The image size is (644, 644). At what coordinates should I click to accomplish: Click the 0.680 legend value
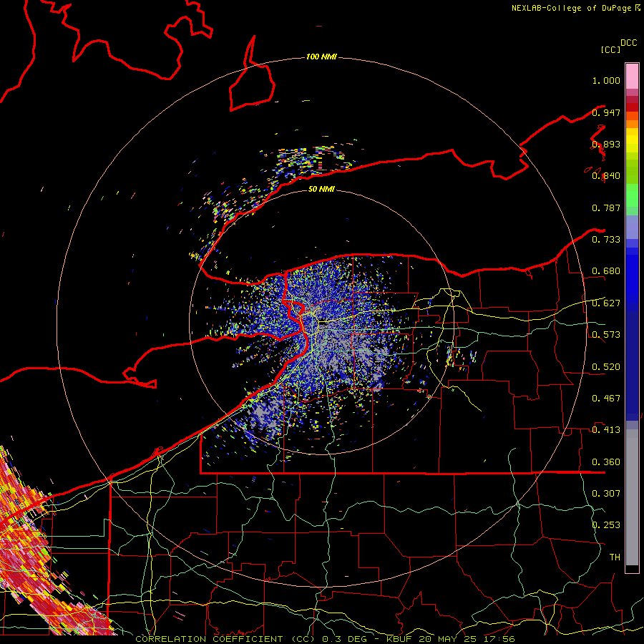(x=606, y=271)
